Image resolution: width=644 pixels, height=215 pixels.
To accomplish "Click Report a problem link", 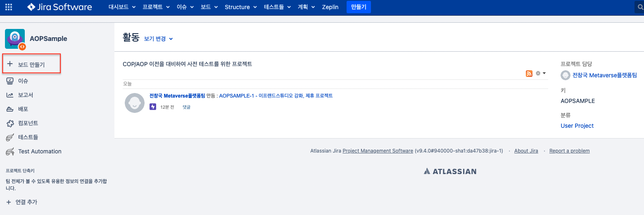I will [x=570, y=151].
